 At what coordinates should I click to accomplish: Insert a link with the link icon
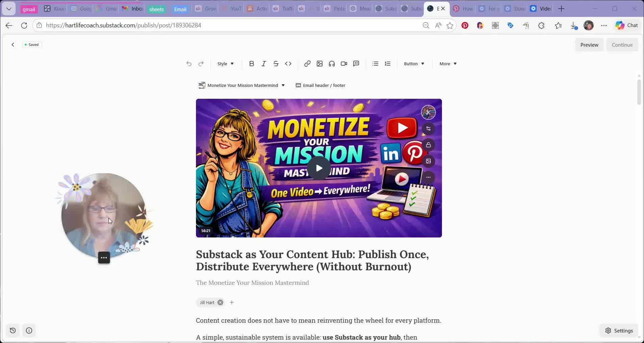pyautogui.click(x=307, y=64)
